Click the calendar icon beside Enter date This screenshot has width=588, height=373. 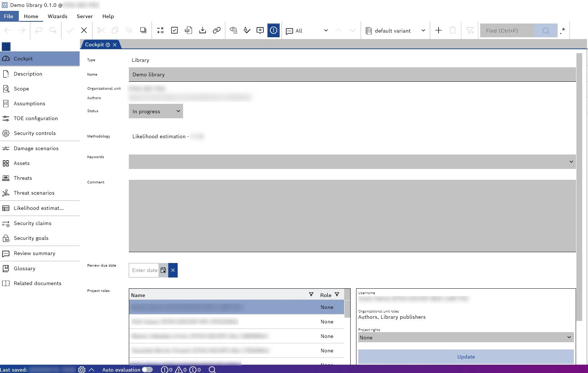pos(163,270)
